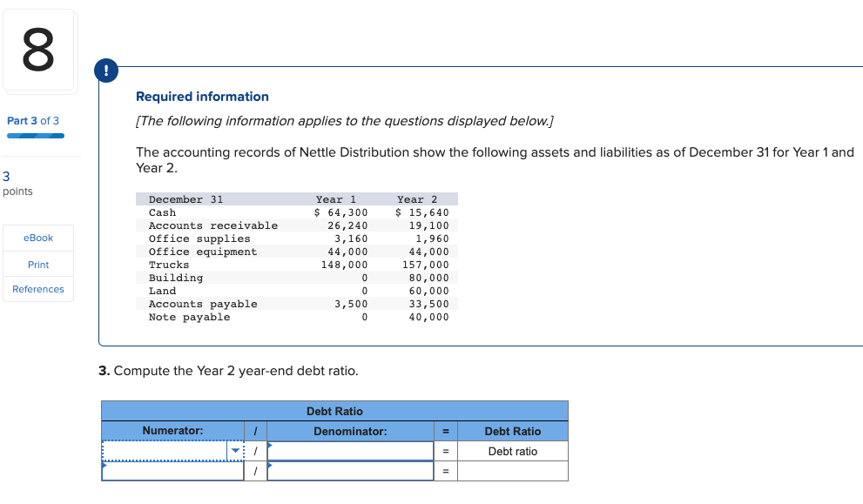The width and height of the screenshot is (863, 504).
Task: Click the second Denominator input cell
Action: [x=350, y=471]
